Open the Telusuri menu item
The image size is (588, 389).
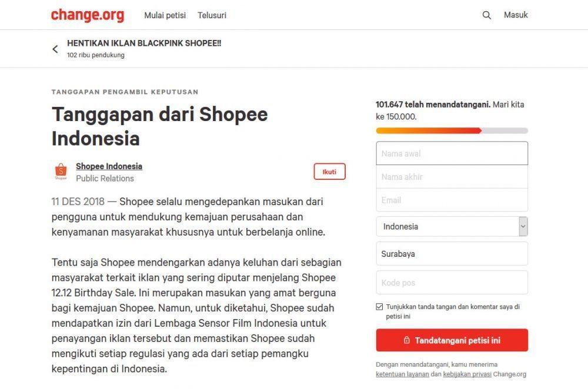[x=212, y=15]
